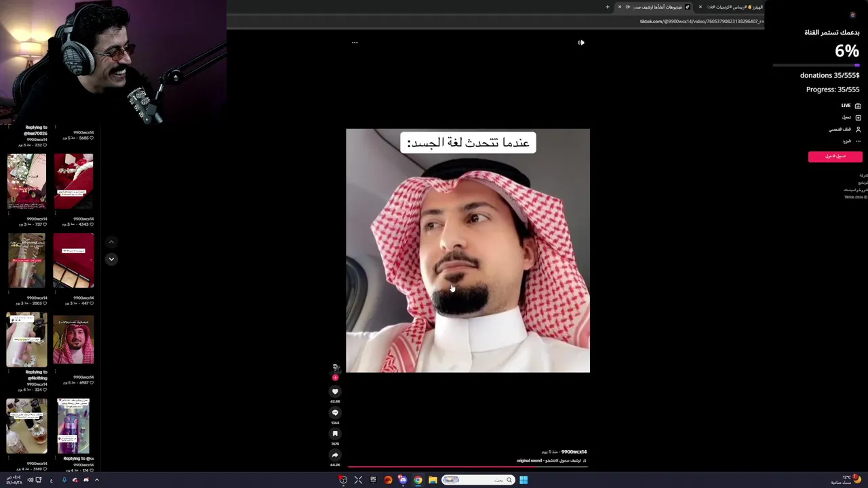The height and width of the screenshot is (488, 868).
Task: Click the 9900wcx14 username under main video
Action: point(574,452)
